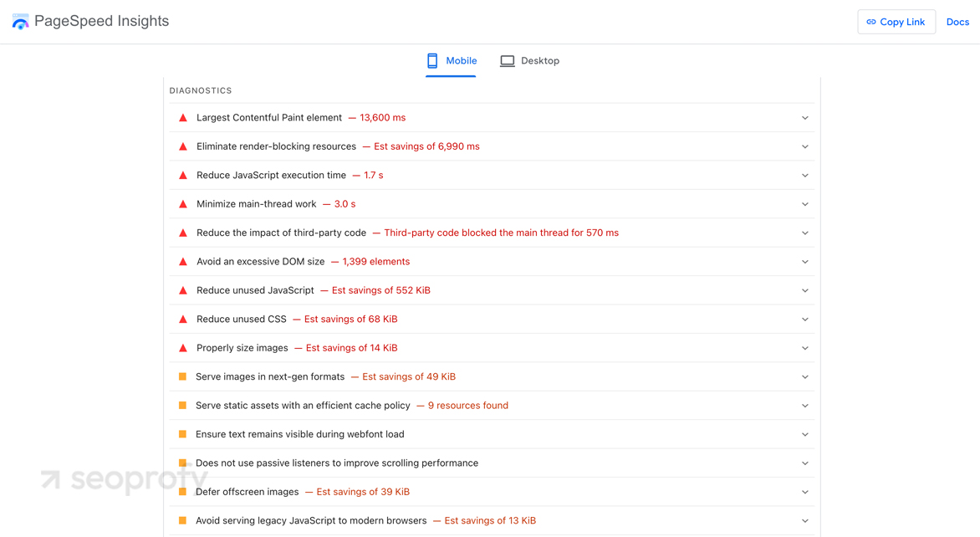Viewport: 980px width, 537px height.
Task: Expand the Properly size images chevron
Action: coord(805,348)
